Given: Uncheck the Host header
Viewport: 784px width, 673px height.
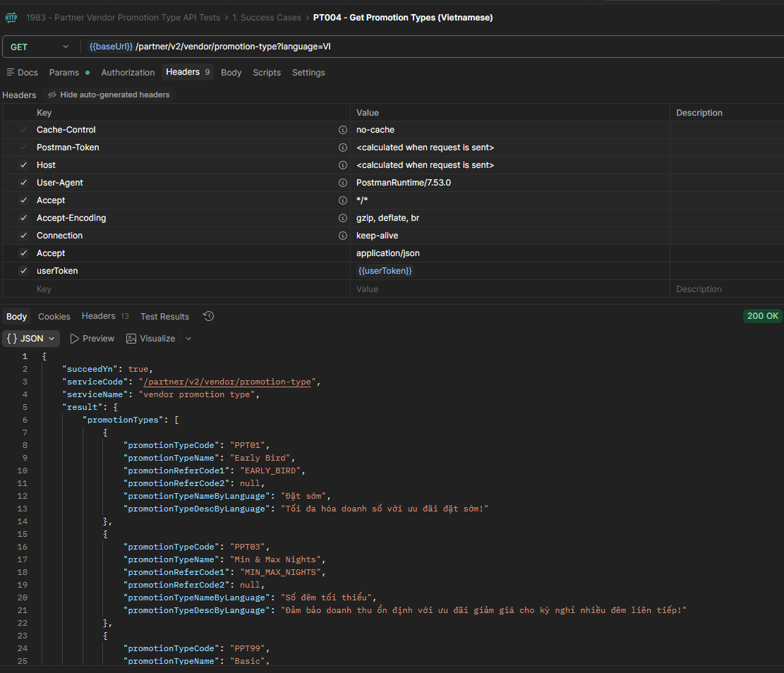Looking at the screenshot, I should point(23,165).
